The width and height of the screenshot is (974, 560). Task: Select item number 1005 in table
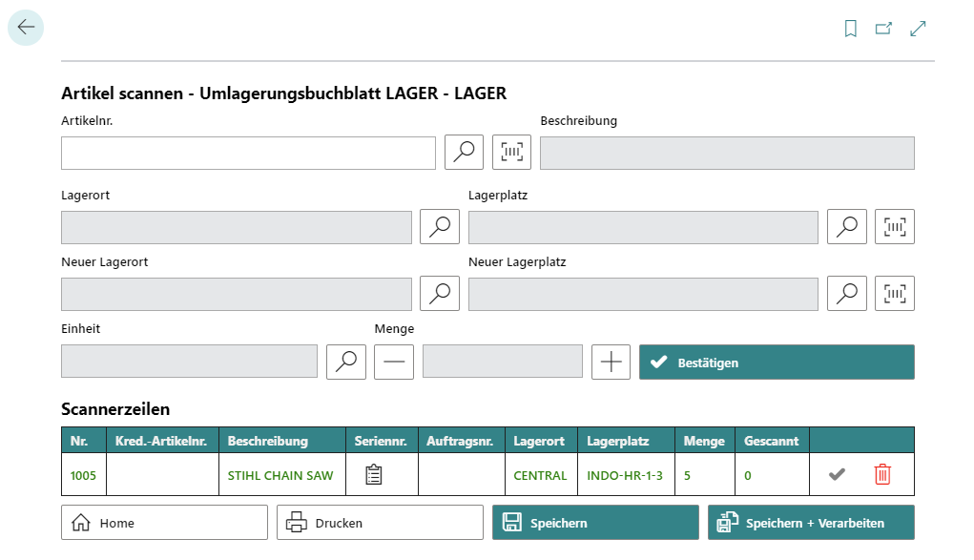(83, 475)
